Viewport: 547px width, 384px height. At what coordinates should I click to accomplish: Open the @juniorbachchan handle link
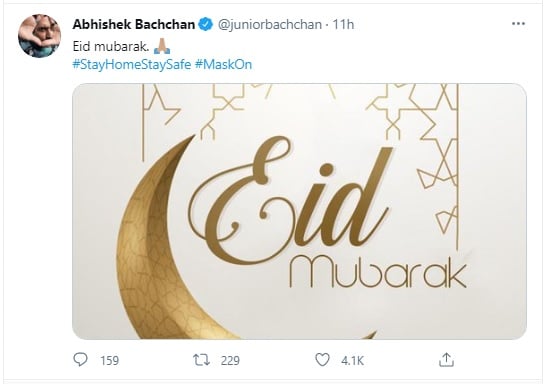[270, 24]
